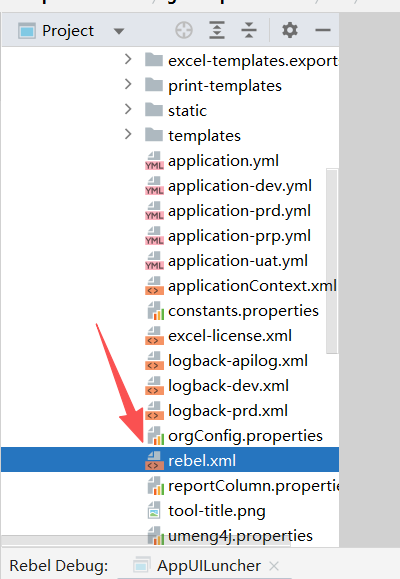Click the Expand All toolbar icon
Viewport: 400px width, 579px height.
pos(217,30)
